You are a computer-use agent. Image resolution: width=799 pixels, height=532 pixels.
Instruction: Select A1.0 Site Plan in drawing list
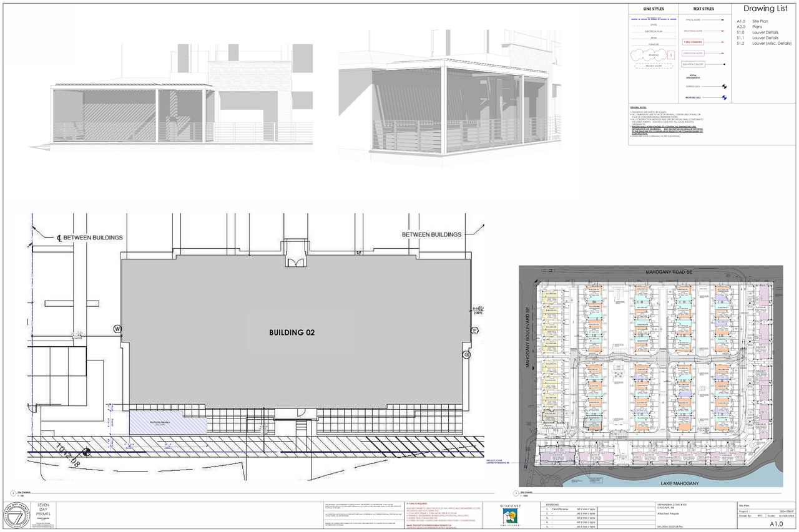[x=752, y=21]
